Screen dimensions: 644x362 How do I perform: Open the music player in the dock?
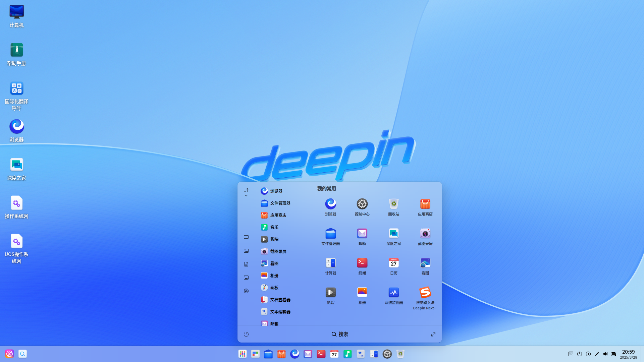[x=347, y=354]
